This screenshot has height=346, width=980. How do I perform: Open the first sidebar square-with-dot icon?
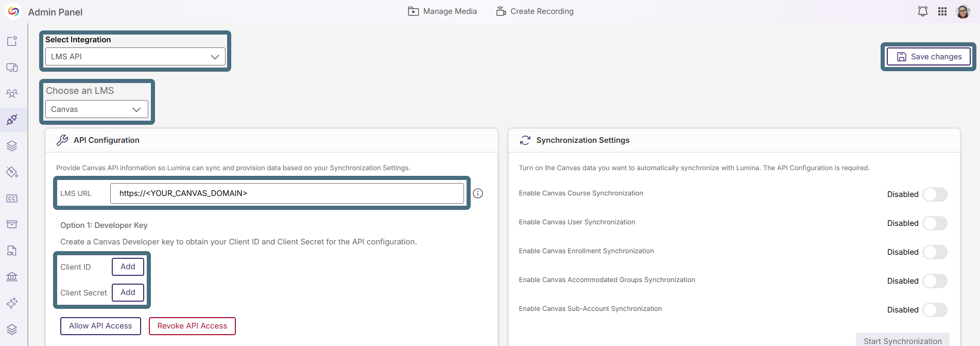click(x=12, y=41)
